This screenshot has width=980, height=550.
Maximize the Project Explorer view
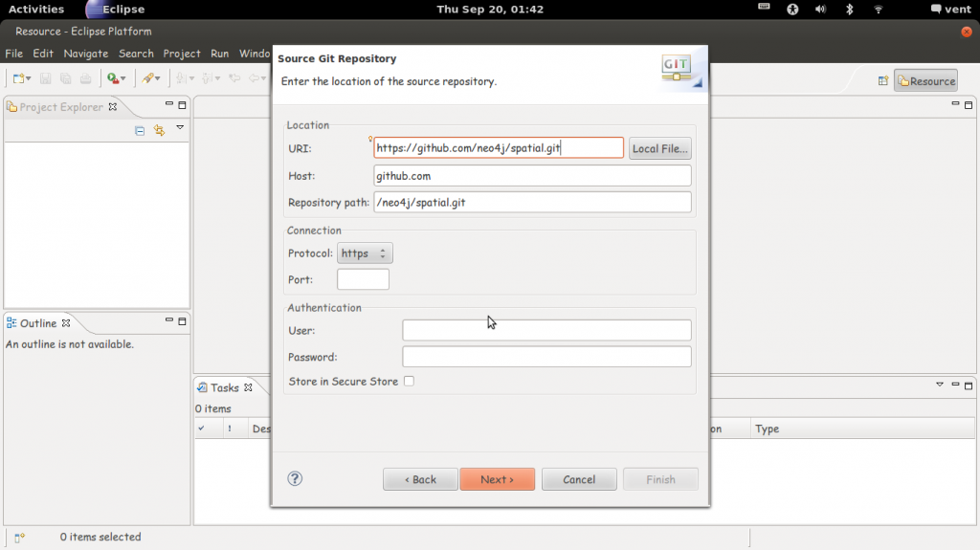point(182,105)
